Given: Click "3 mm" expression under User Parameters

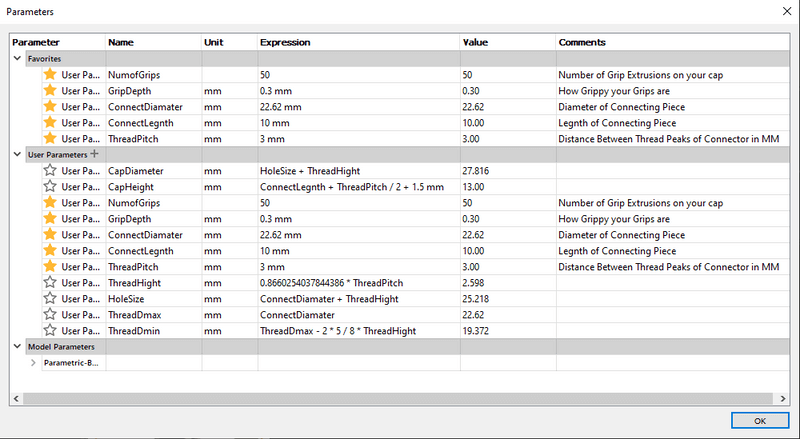Looking at the screenshot, I should pos(272,267).
